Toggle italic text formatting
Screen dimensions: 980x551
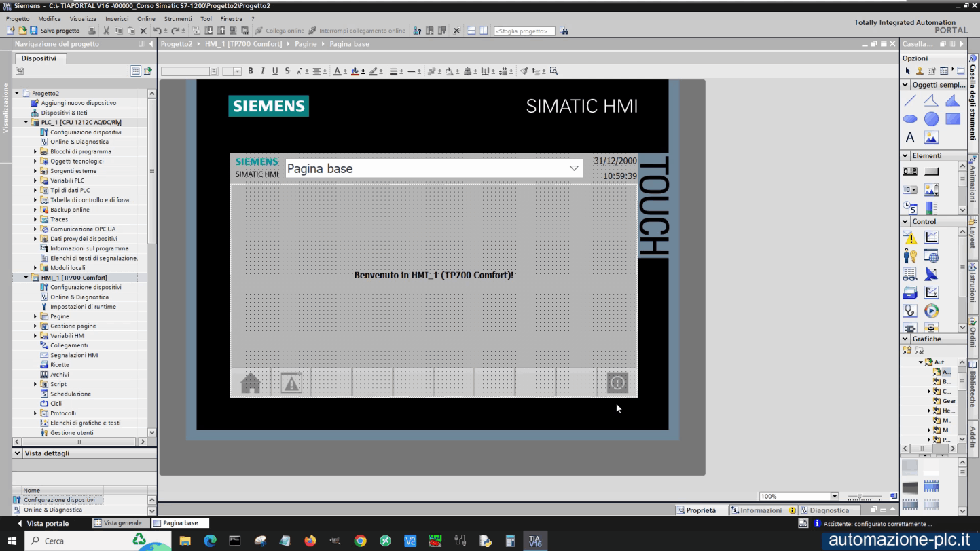261,71
